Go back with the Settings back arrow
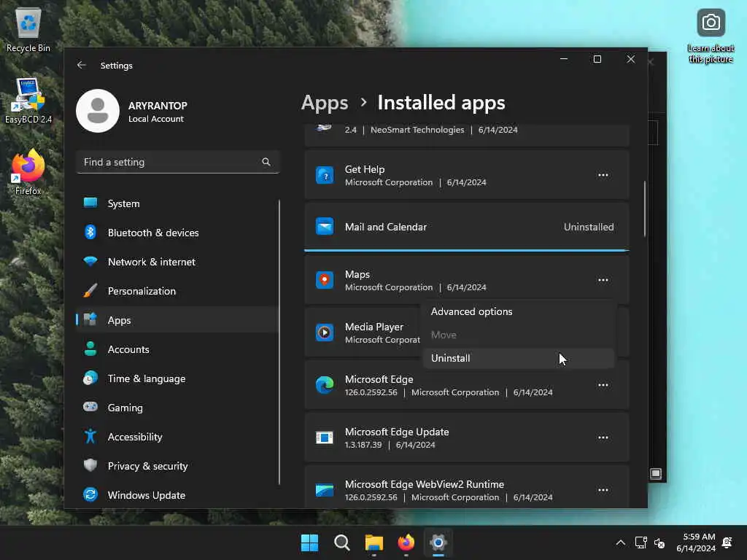This screenshot has height=560, width=747. click(x=82, y=65)
